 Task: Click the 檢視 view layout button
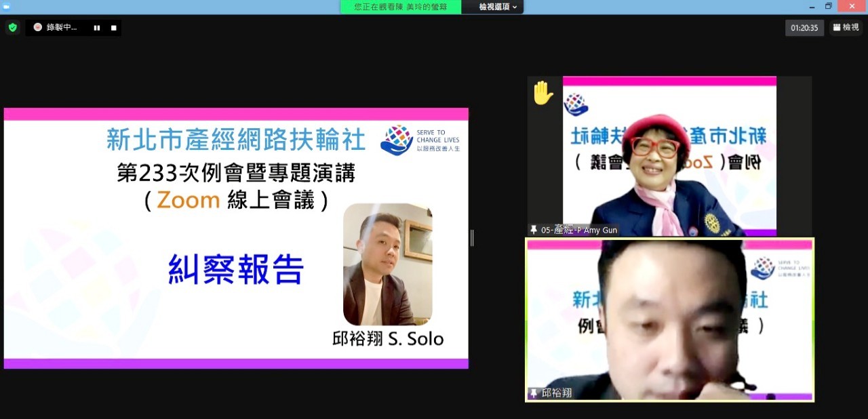coord(846,28)
